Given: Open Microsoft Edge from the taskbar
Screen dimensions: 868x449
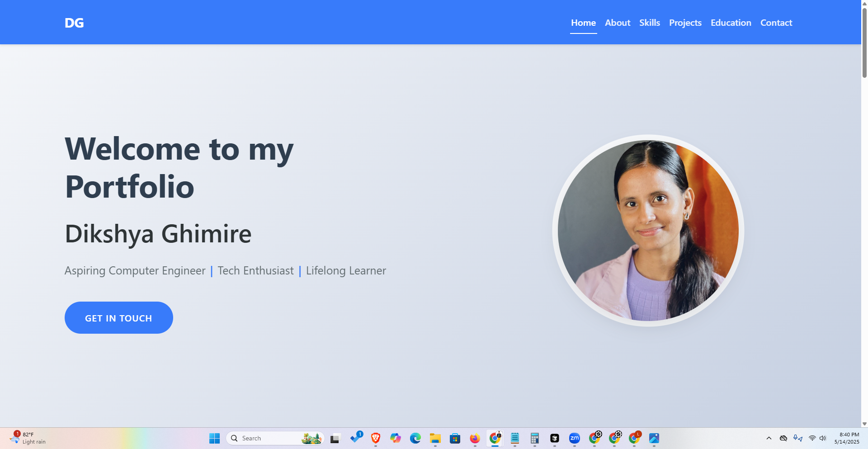Looking at the screenshot, I should [x=415, y=438].
